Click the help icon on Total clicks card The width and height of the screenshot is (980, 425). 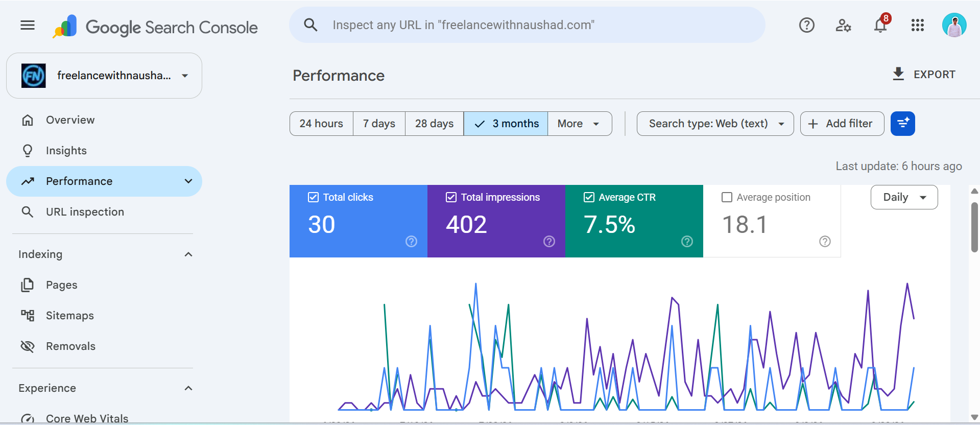tap(411, 241)
